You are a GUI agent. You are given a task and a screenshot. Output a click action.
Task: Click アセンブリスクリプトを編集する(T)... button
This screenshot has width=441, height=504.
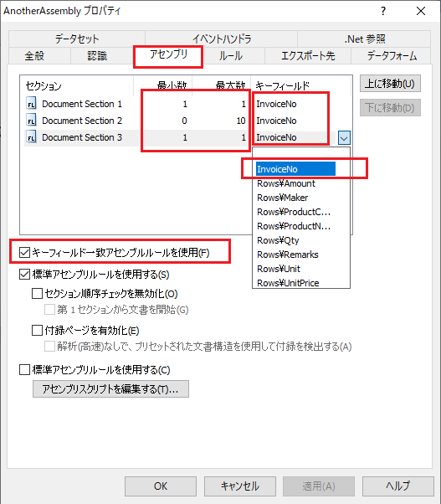[110, 389]
